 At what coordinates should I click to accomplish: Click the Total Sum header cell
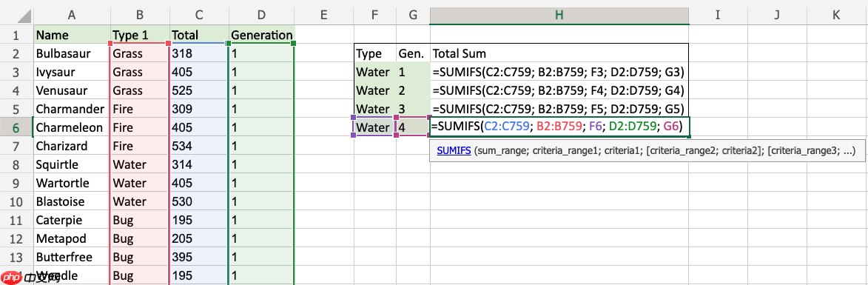[559, 54]
